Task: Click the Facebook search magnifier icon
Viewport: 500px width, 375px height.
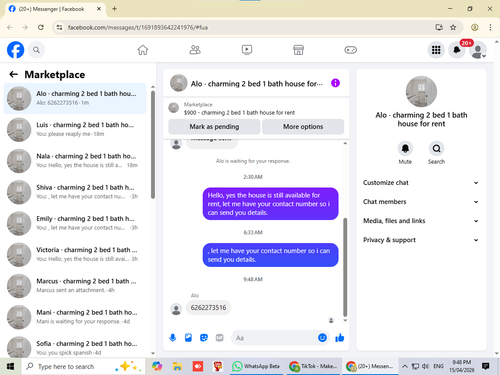Action: (x=36, y=50)
